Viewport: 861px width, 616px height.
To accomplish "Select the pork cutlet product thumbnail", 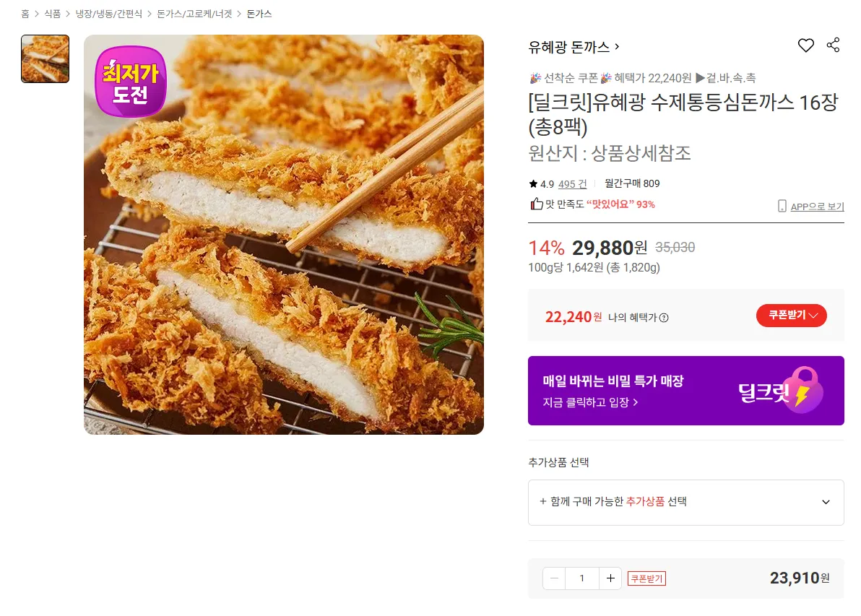I will [x=46, y=58].
